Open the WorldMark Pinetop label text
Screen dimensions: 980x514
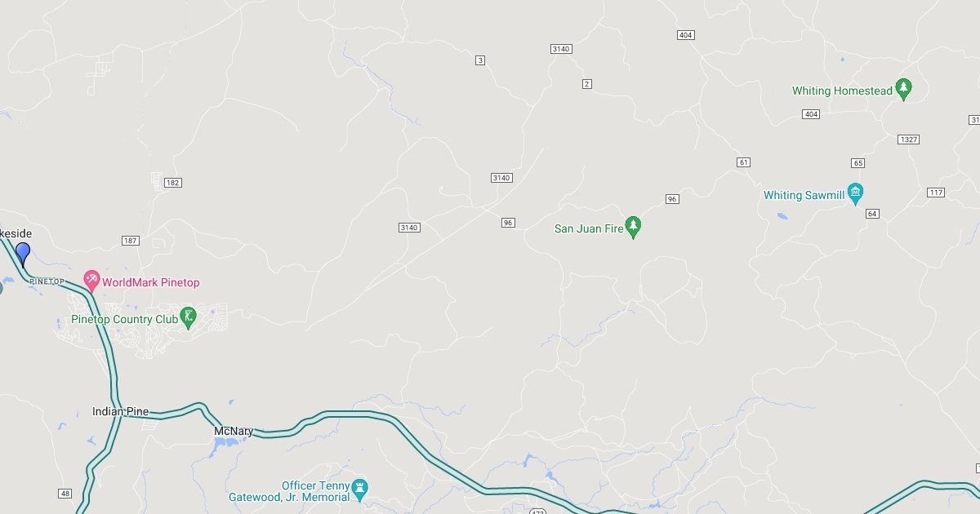pyautogui.click(x=151, y=282)
